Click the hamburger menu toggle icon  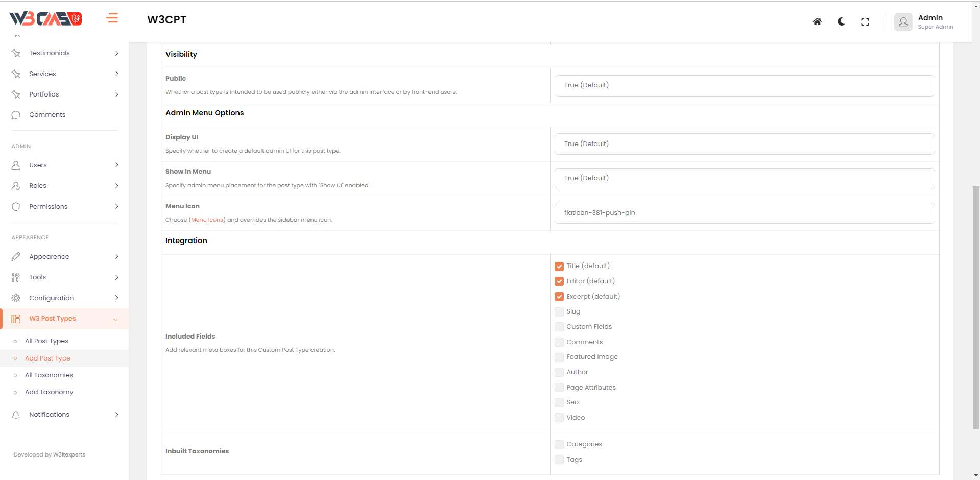coord(112,18)
